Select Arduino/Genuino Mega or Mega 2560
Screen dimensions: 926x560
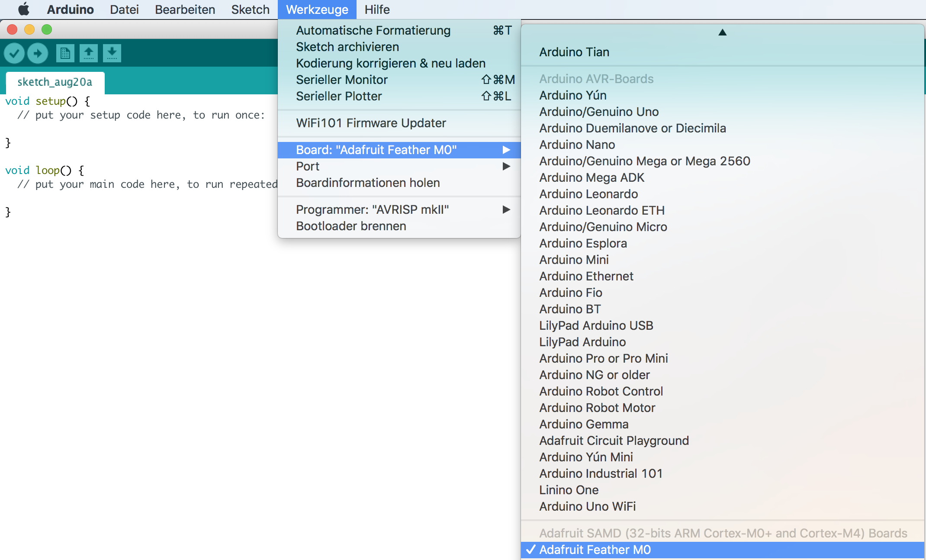tap(722, 161)
